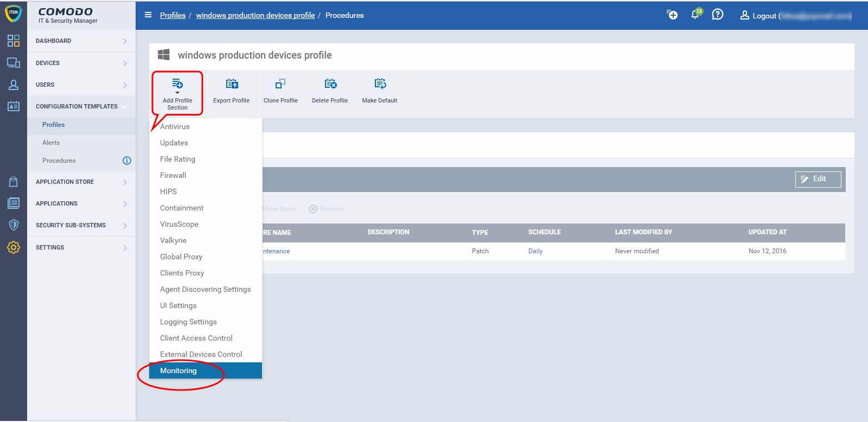Select Updates from the section list

coord(206,143)
